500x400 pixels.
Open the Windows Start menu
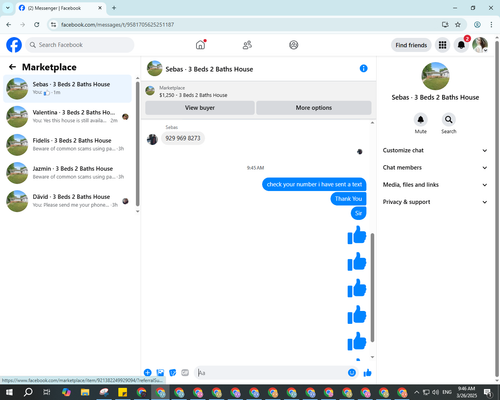click(x=9, y=392)
